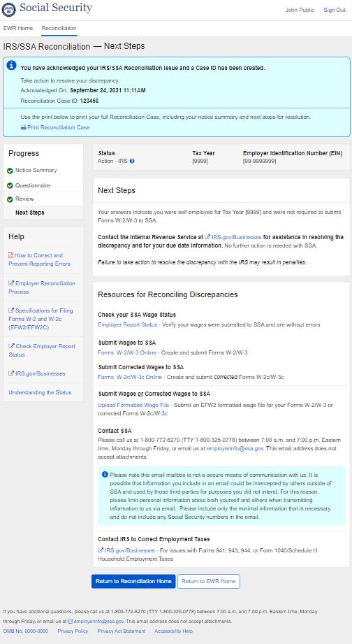Open Understanding the Status help link

tap(40, 393)
